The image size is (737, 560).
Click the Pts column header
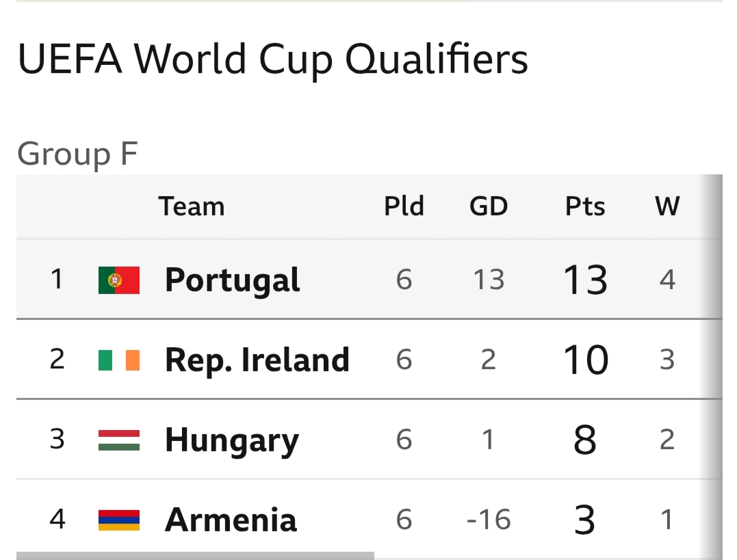[x=585, y=206]
